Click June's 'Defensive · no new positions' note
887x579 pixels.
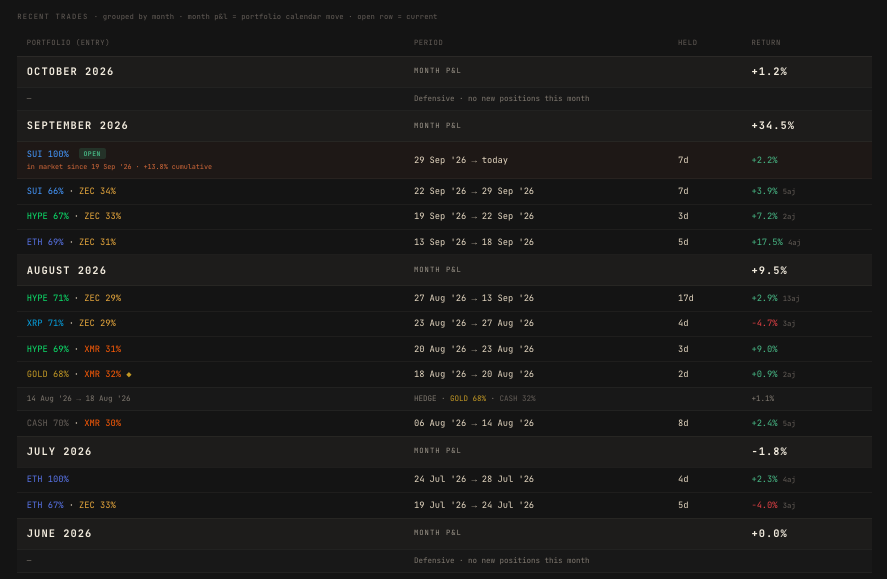tap(501, 560)
